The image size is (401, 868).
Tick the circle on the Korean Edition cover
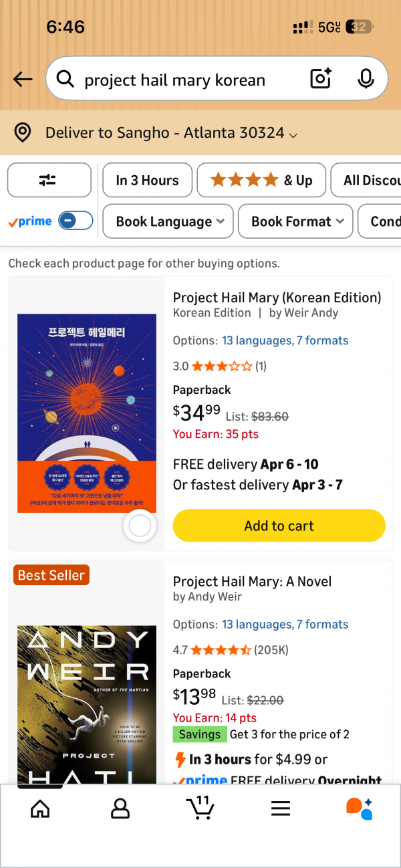click(x=140, y=526)
